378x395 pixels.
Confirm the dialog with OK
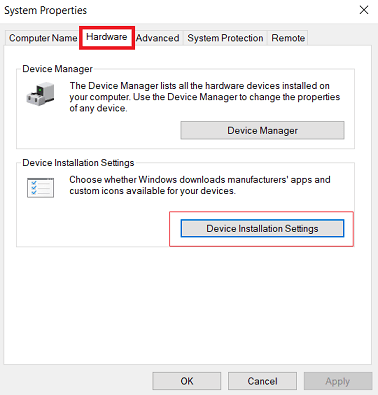(187, 381)
